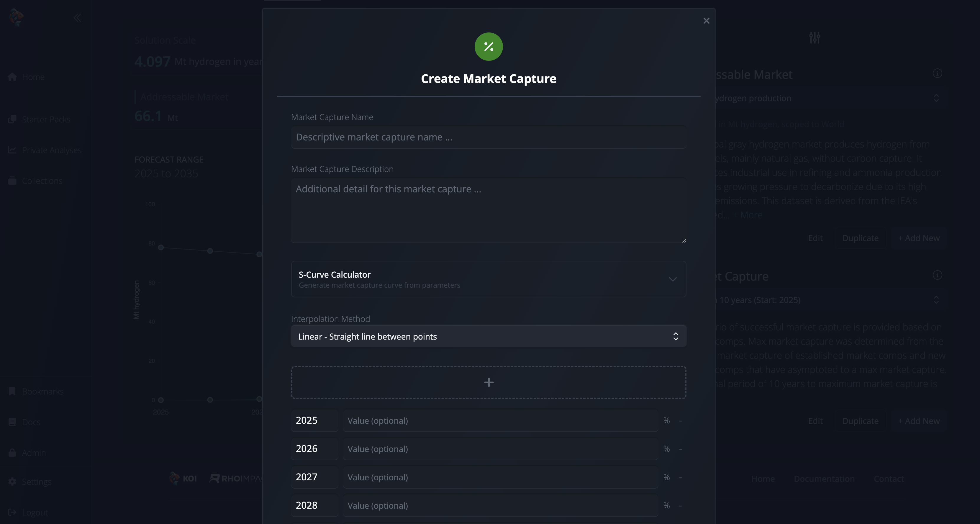The width and height of the screenshot is (980, 524).
Task: Click the green percent icon
Action: click(489, 47)
